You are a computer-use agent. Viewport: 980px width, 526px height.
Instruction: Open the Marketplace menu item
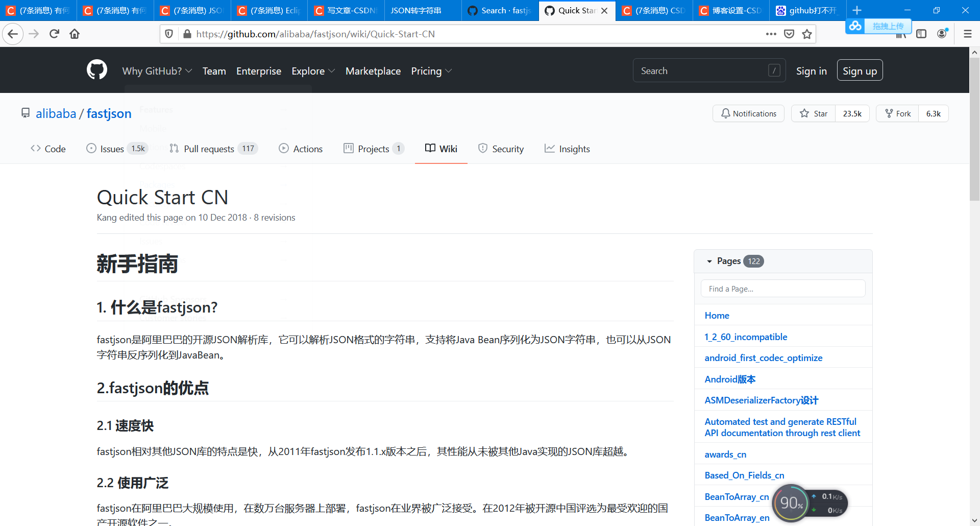coord(373,71)
